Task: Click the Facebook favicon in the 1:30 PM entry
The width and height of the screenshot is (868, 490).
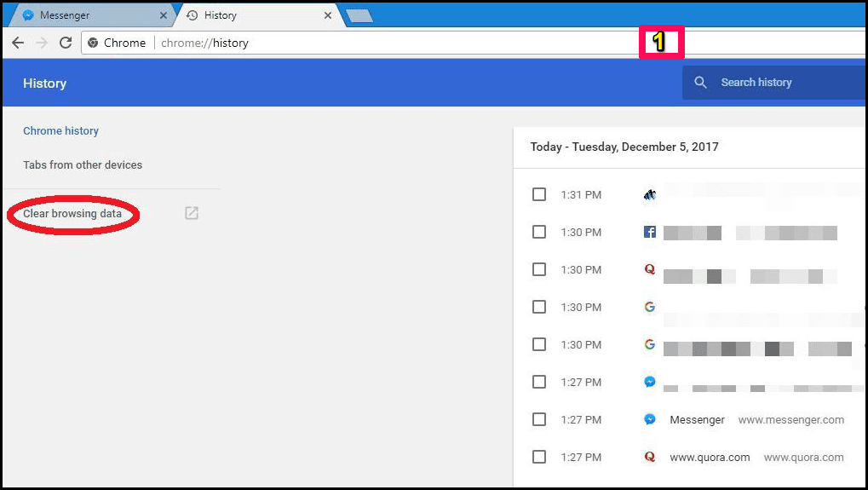Action: click(649, 232)
